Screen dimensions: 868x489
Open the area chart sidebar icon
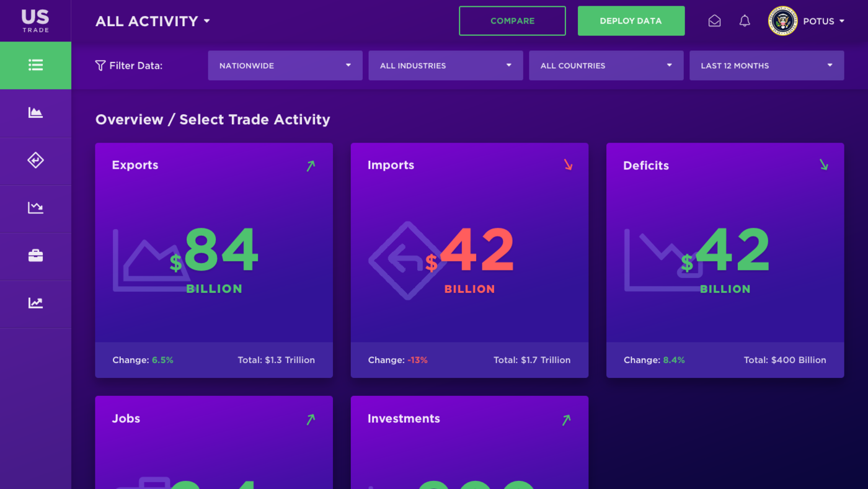click(35, 113)
